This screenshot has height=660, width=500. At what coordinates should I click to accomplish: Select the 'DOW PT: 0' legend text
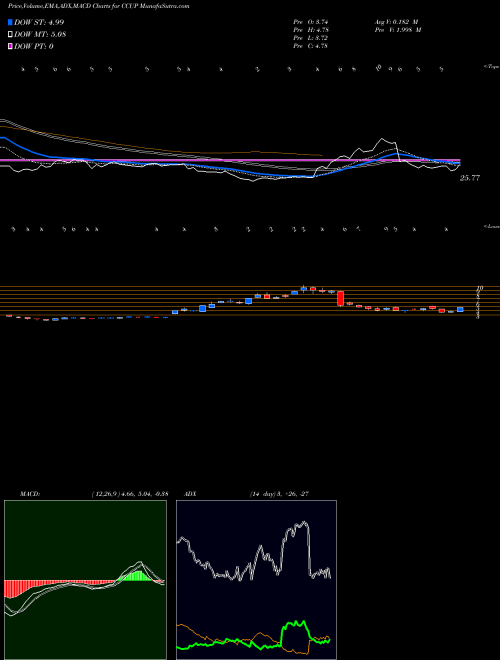[34, 46]
